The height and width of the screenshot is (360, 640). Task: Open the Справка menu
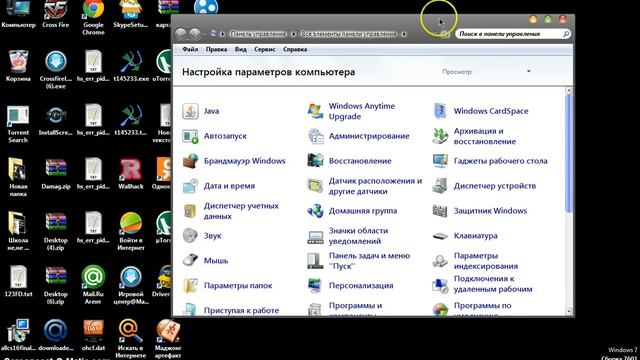[x=295, y=49]
